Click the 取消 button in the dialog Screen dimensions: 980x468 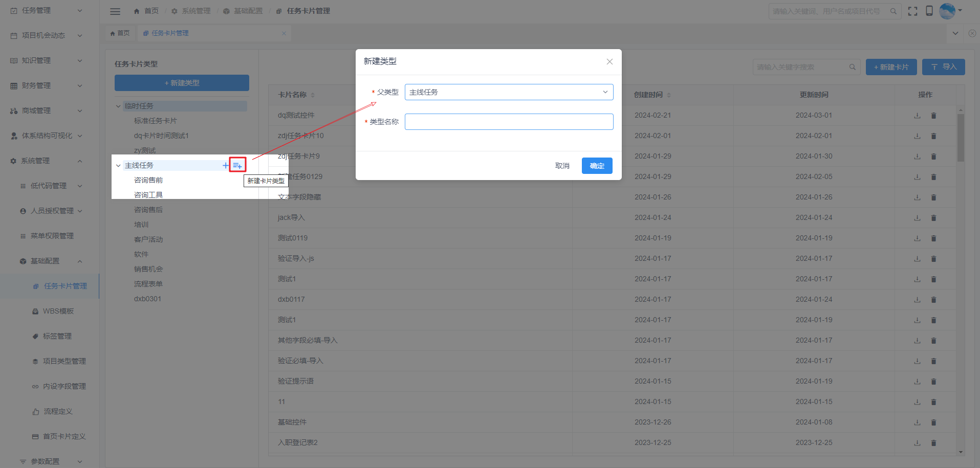[x=562, y=166]
